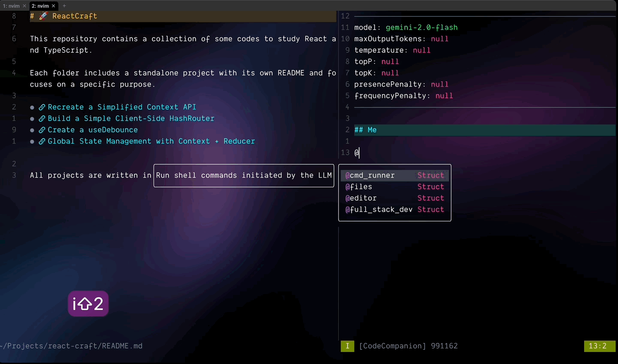
Task: Click the README.md file path in the statusline
Action: 71,346
